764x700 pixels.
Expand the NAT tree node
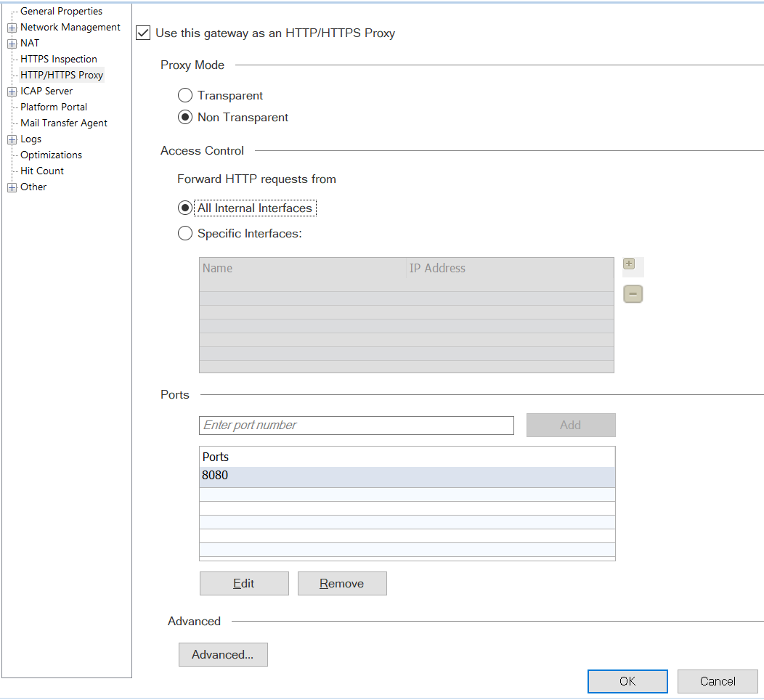click(x=12, y=44)
